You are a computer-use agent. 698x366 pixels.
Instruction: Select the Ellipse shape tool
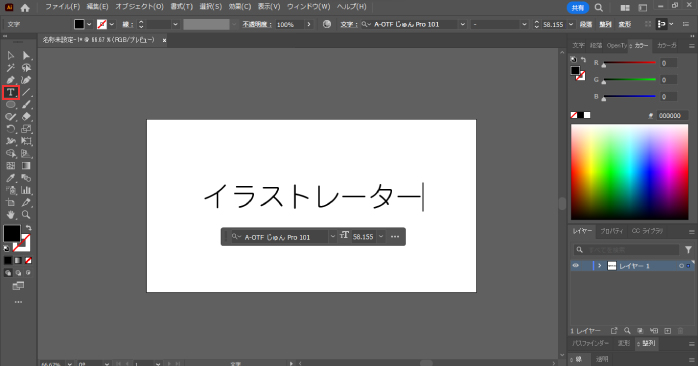[11, 105]
